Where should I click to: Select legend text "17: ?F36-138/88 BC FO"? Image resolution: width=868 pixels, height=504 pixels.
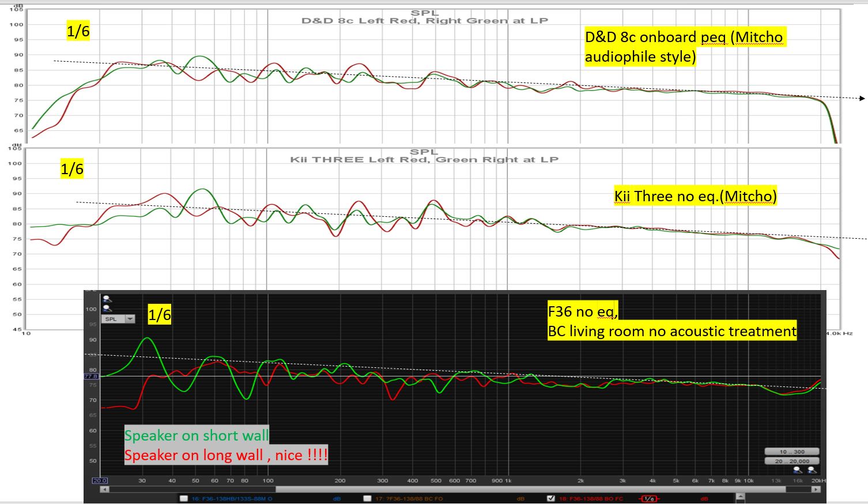point(409,499)
